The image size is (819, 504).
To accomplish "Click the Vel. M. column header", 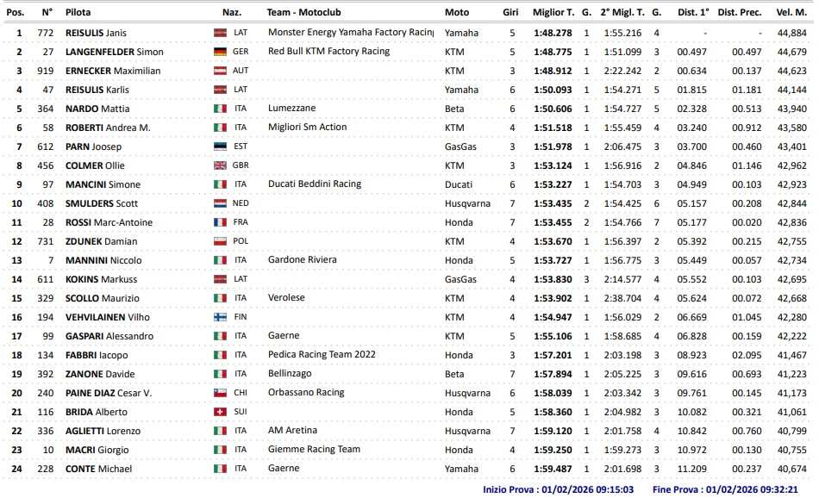I will [791, 13].
